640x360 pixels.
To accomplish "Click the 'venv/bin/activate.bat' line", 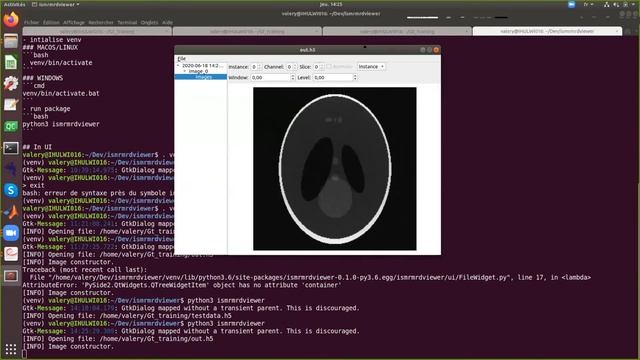I will (x=61, y=93).
